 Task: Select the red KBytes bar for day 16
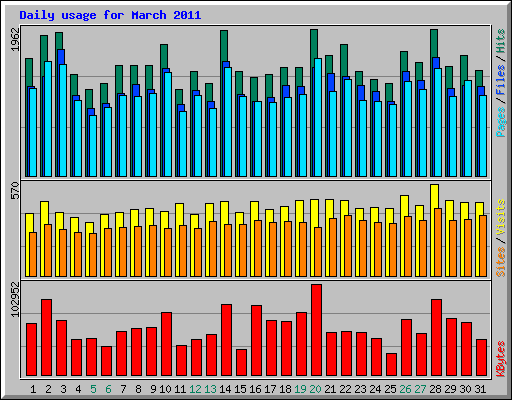click(256, 340)
